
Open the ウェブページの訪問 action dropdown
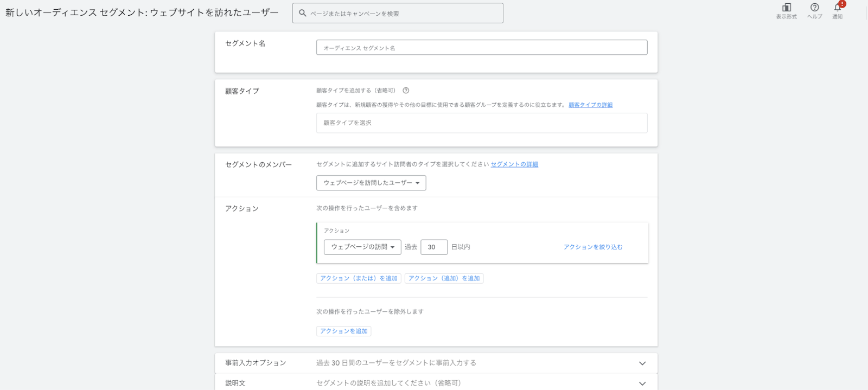362,247
